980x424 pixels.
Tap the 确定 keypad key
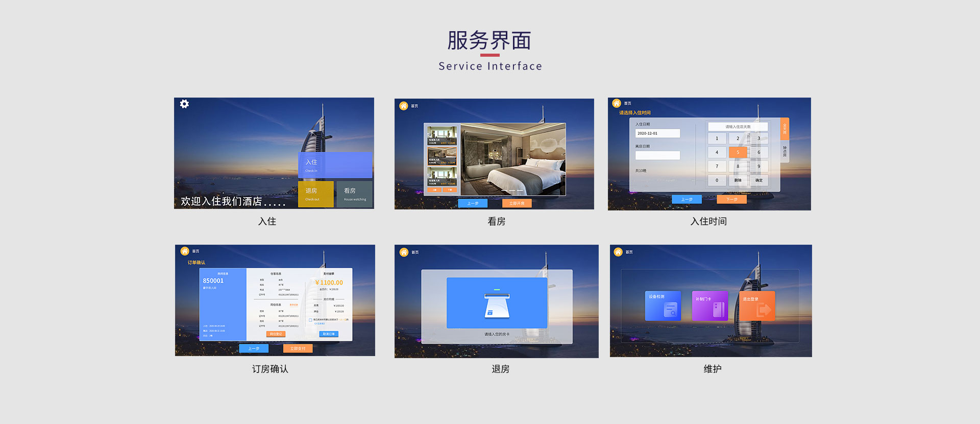pos(759,180)
